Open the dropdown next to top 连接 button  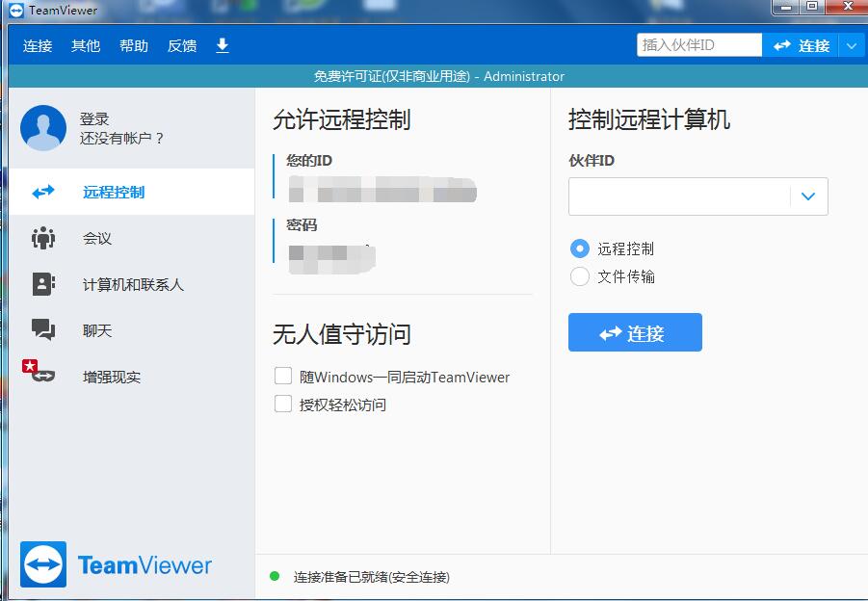tap(852, 45)
